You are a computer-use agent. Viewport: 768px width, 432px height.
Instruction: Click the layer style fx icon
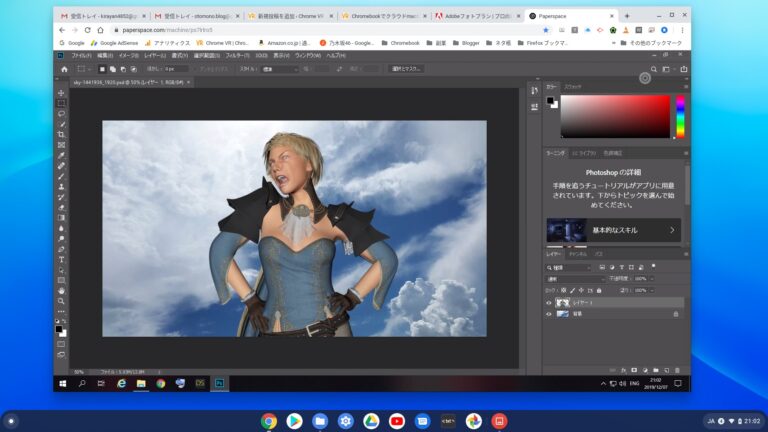624,370
